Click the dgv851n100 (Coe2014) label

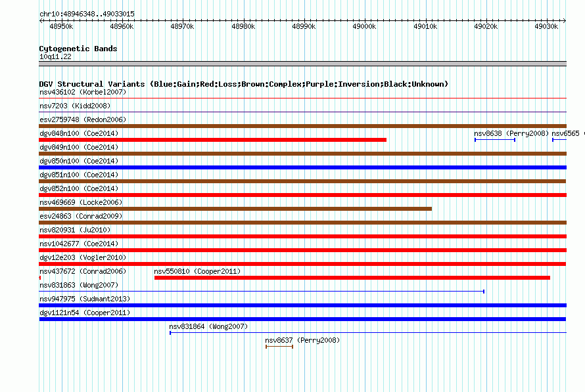(x=79, y=175)
